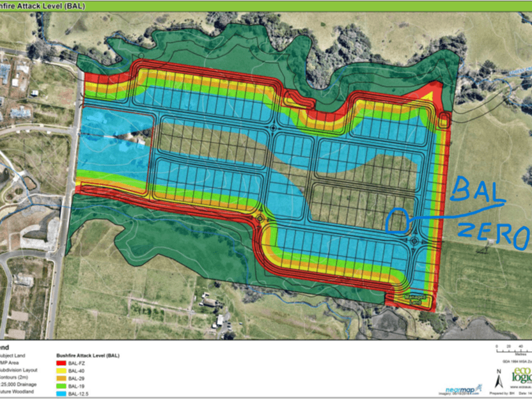The width and height of the screenshot is (532, 399).
Task: Click the 'Future Woodland' legend entry
Action: (x=17, y=391)
